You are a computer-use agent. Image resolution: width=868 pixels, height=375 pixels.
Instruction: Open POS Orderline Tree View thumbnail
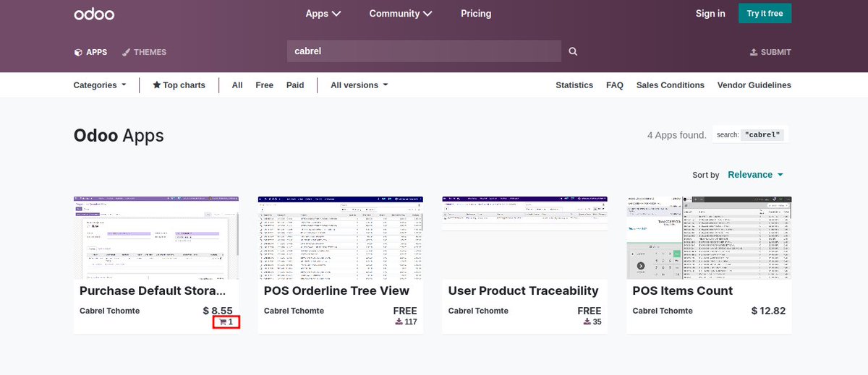click(x=341, y=238)
